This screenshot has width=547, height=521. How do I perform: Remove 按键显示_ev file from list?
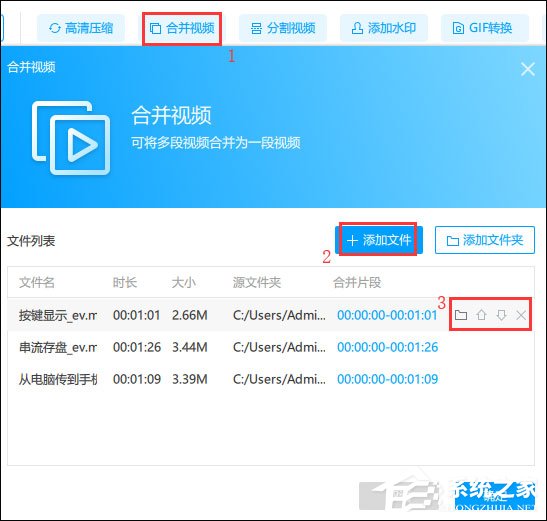click(x=521, y=315)
